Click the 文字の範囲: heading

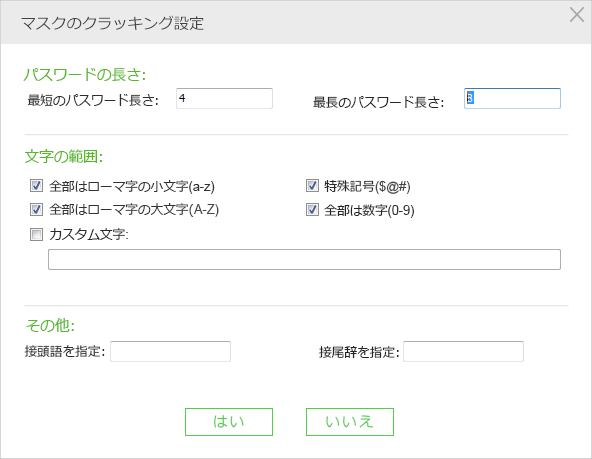point(64,156)
